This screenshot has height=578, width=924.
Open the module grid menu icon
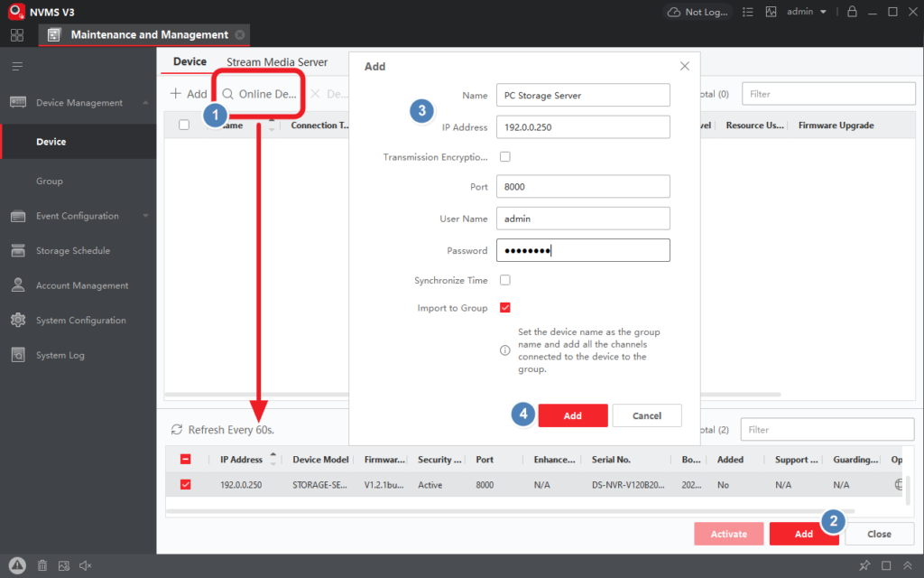pyautogui.click(x=17, y=35)
